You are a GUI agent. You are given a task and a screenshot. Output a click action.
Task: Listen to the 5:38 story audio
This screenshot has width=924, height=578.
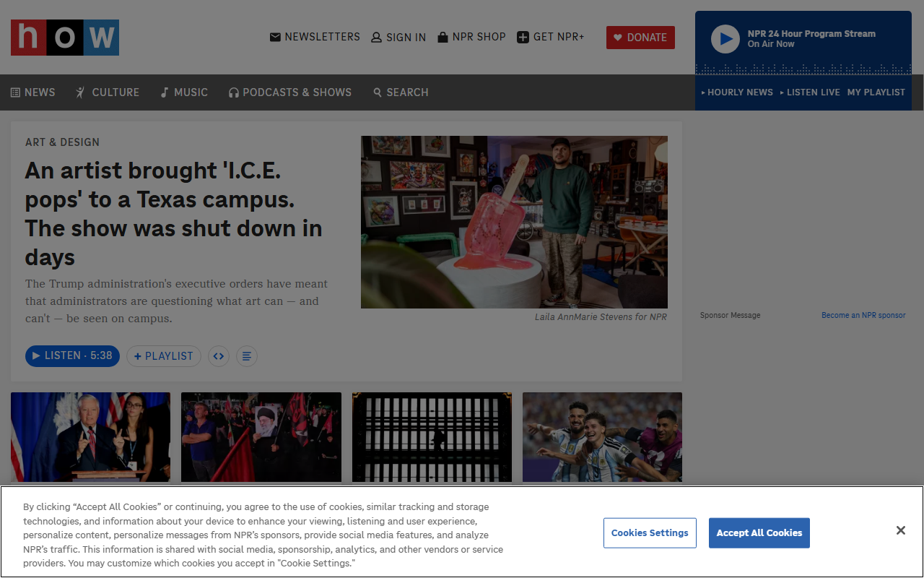(72, 355)
